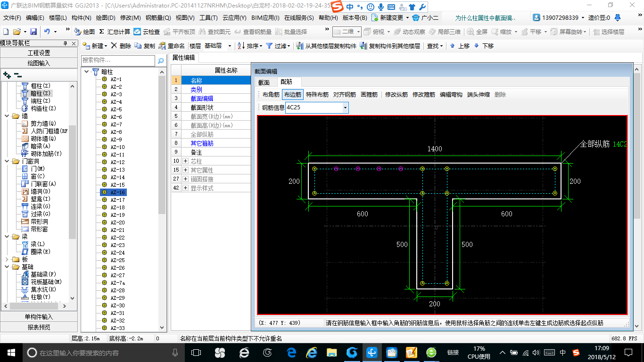Image resolution: width=644 pixels, height=362 pixels.
Task: Select 筏板基础(M) in navigation tree
Action: click(46, 282)
